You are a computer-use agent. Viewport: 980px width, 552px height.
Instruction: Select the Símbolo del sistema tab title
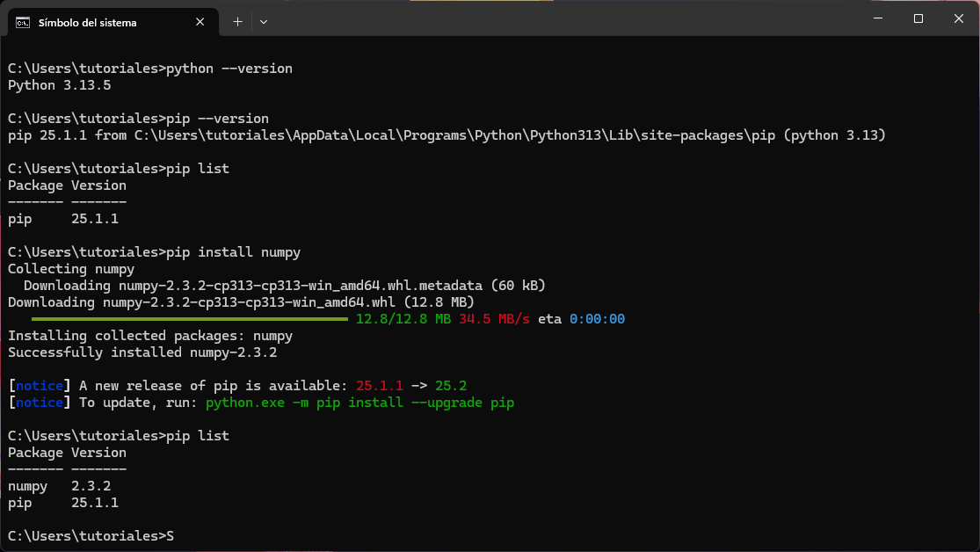pos(87,22)
